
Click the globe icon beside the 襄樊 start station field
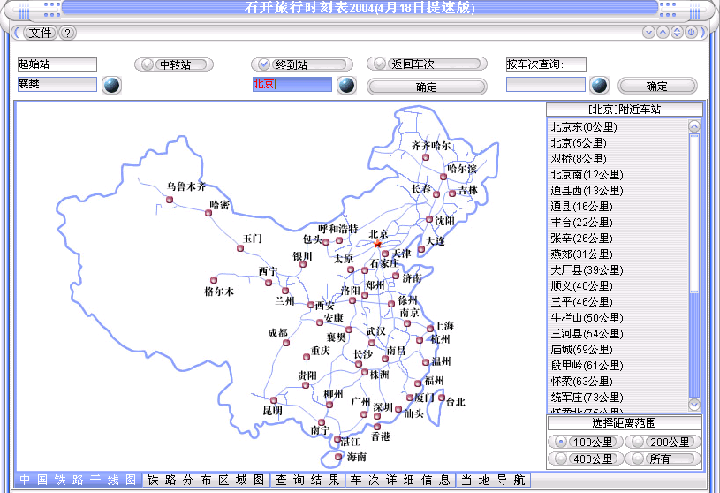point(112,85)
